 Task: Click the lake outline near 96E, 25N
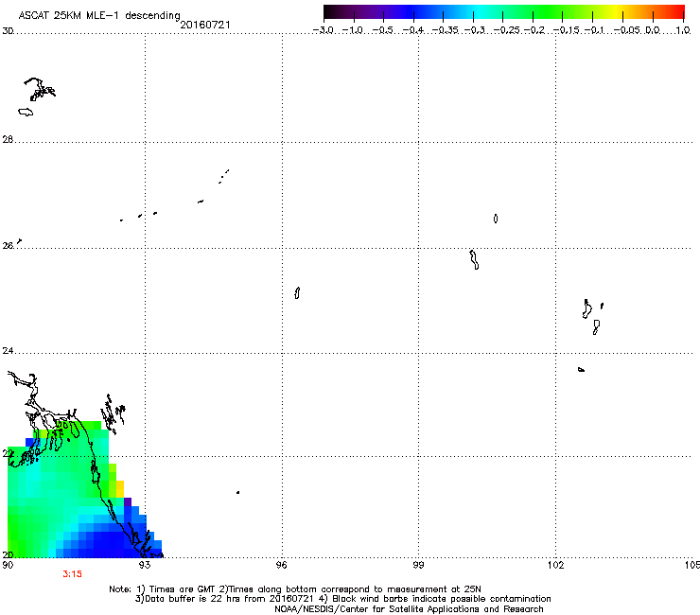[297, 293]
